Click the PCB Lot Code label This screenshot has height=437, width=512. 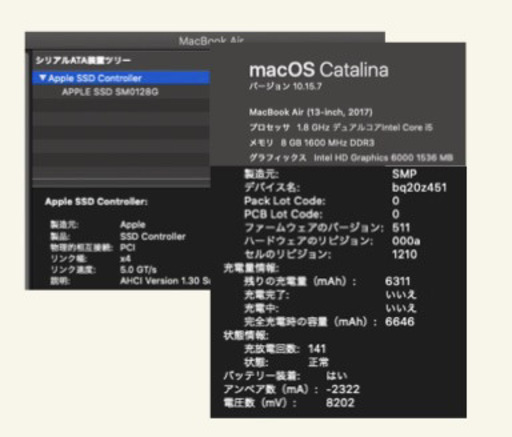pyautogui.click(x=283, y=214)
